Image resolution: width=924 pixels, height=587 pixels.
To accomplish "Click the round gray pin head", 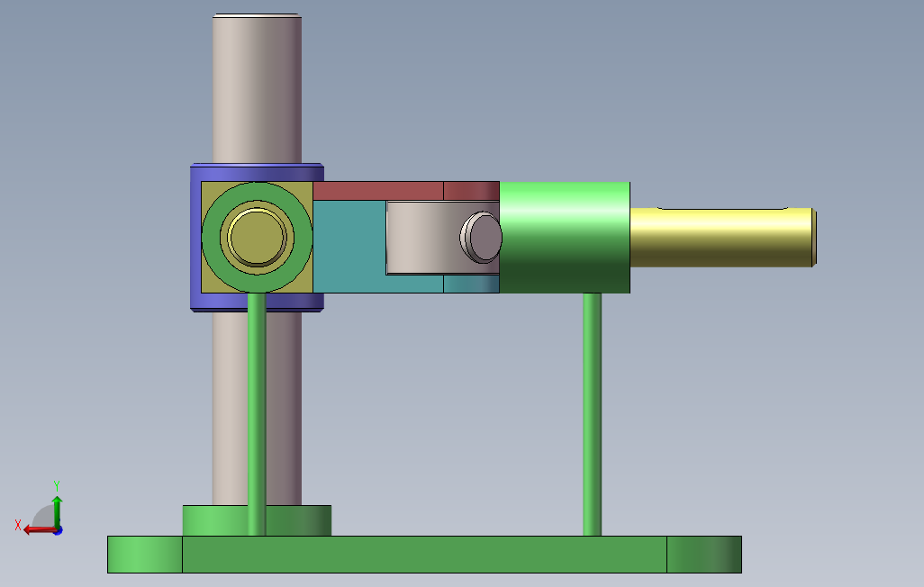I will [482, 238].
